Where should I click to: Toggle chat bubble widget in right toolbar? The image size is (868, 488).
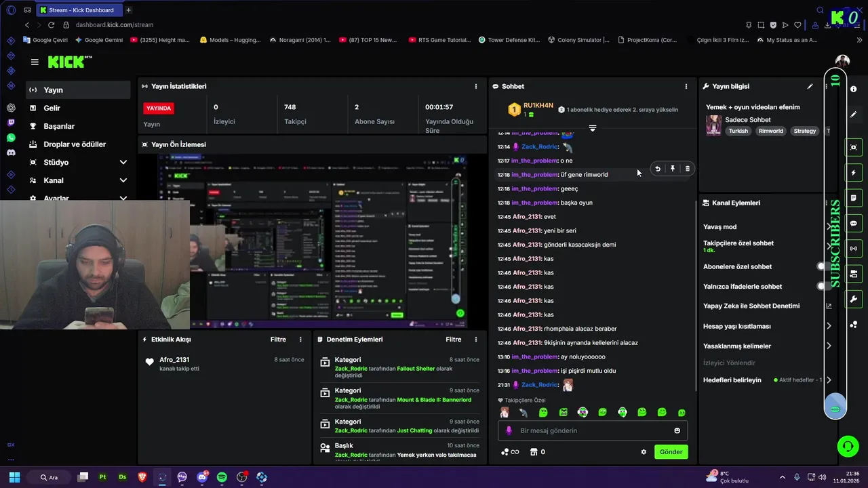pyautogui.click(x=853, y=223)
